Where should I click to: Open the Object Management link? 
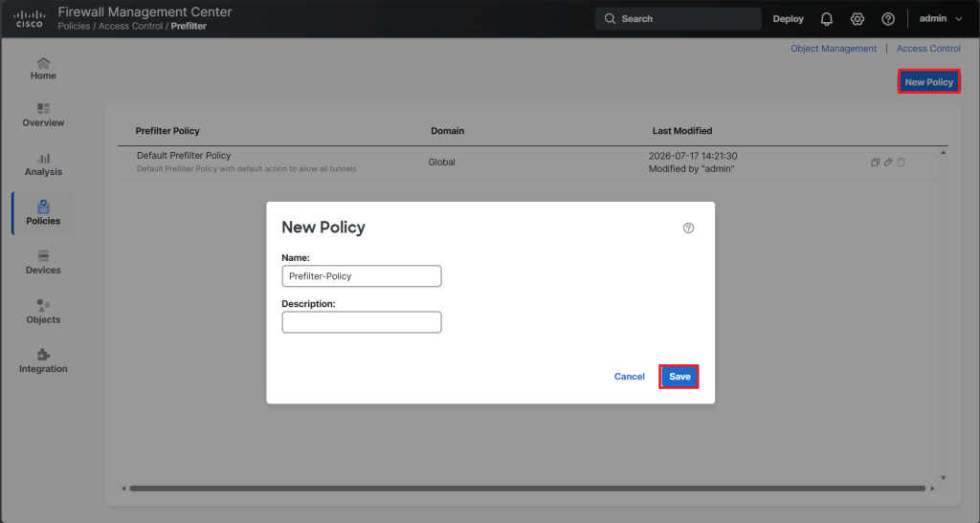(834, 49)
